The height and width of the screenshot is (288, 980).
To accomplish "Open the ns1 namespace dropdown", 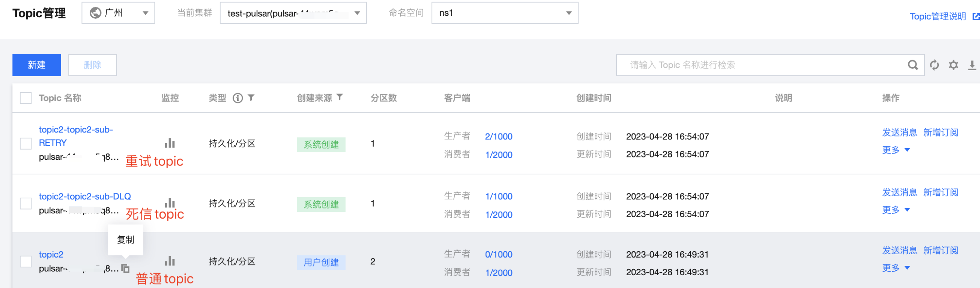I will (505, 13).
